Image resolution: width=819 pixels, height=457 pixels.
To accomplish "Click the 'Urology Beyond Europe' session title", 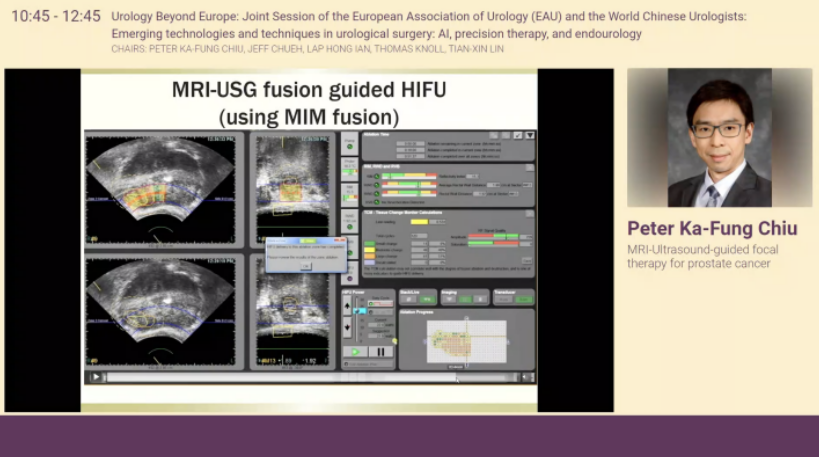I will (x=428, y=25).
